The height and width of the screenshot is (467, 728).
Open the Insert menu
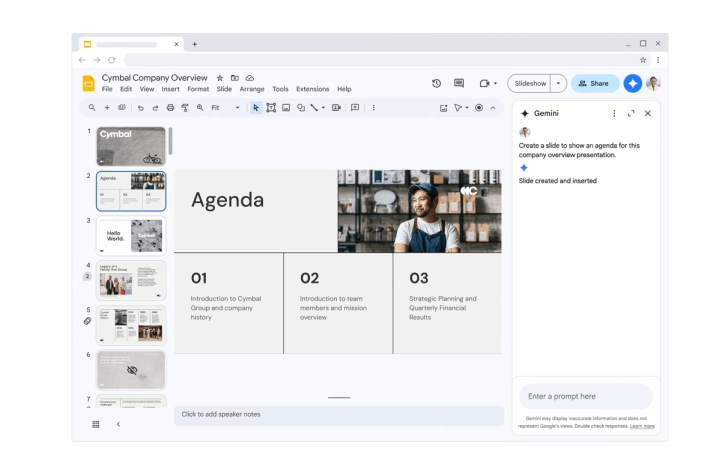170,89
